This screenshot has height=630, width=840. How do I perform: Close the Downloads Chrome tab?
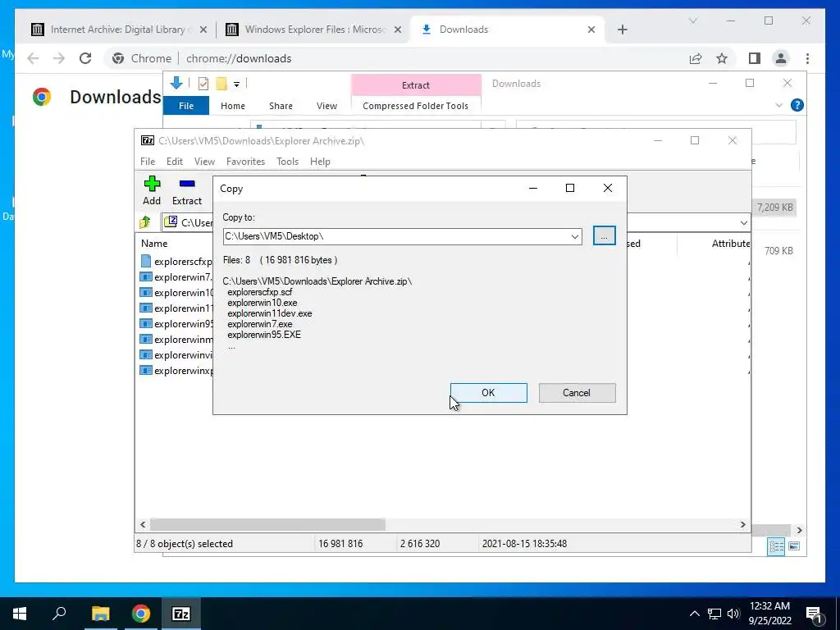point(591,30)
